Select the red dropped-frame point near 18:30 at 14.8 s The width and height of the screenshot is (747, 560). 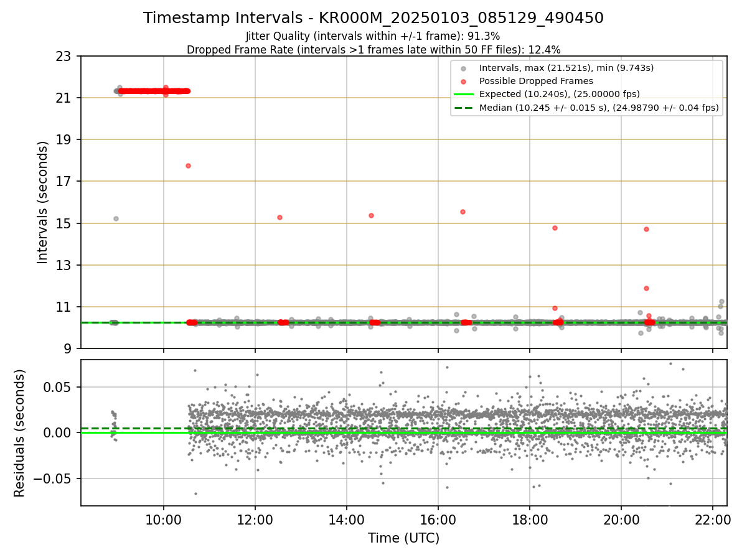555,228
